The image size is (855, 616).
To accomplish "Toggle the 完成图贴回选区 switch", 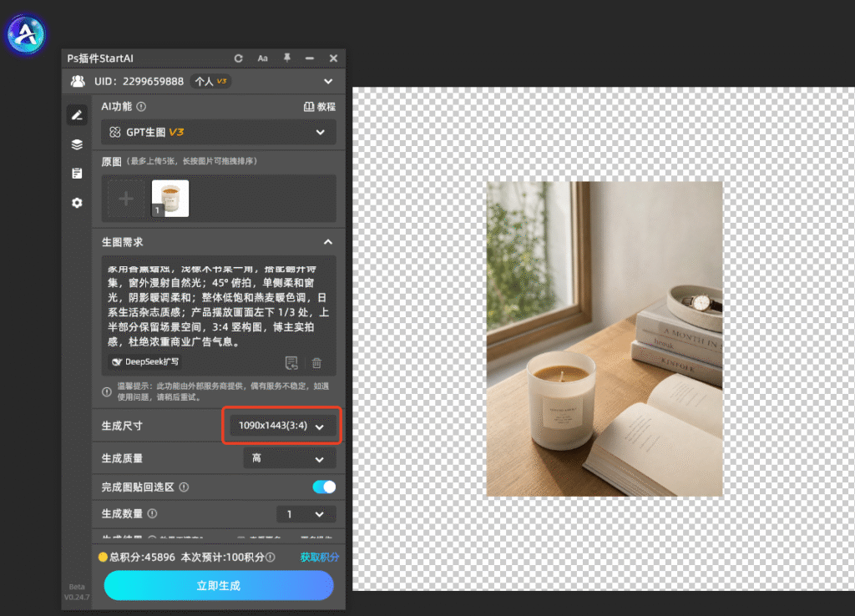I will 324,487.
